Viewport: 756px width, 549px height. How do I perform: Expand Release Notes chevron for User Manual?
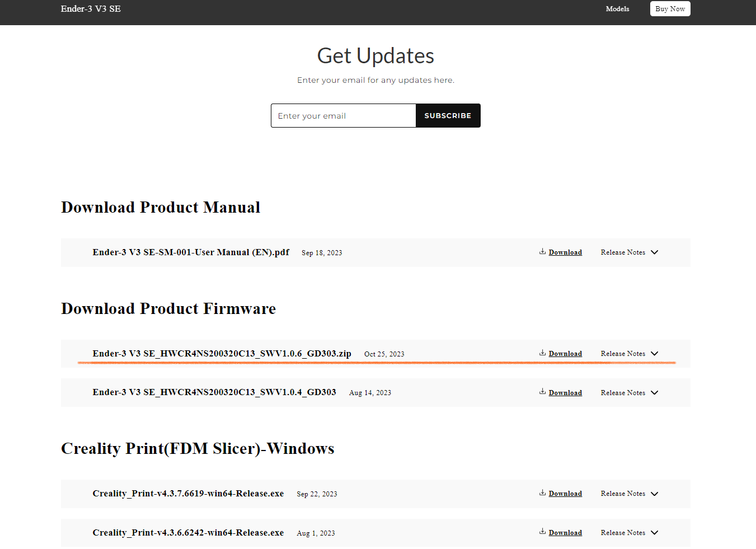[x=654, y=252]
